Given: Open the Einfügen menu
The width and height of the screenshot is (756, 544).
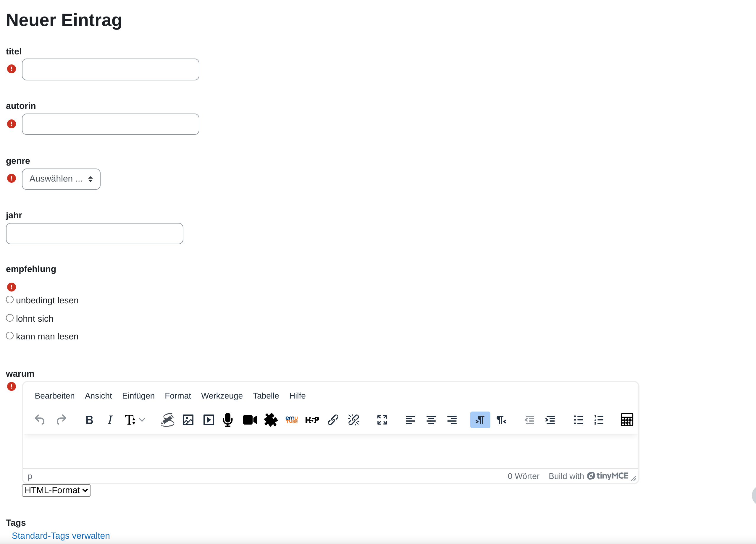Looking at the screenshot, I should pyautogui.click(x=138, y=395).
